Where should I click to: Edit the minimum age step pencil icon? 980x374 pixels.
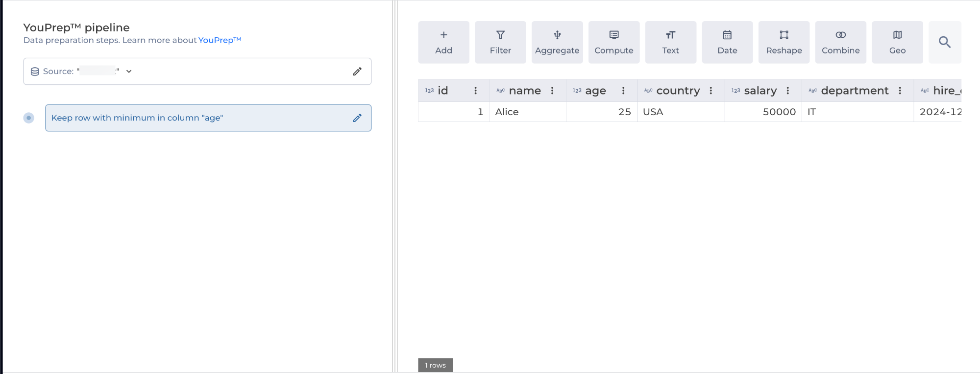click(357, 118)
